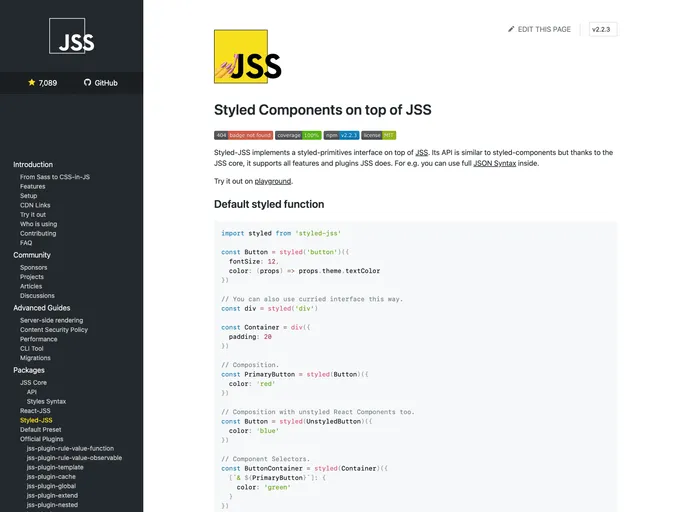Open CDN Links page
Image resolution: width=688 pixels, height=512 pixels.
pyautogui.click(x=35, y=205)
